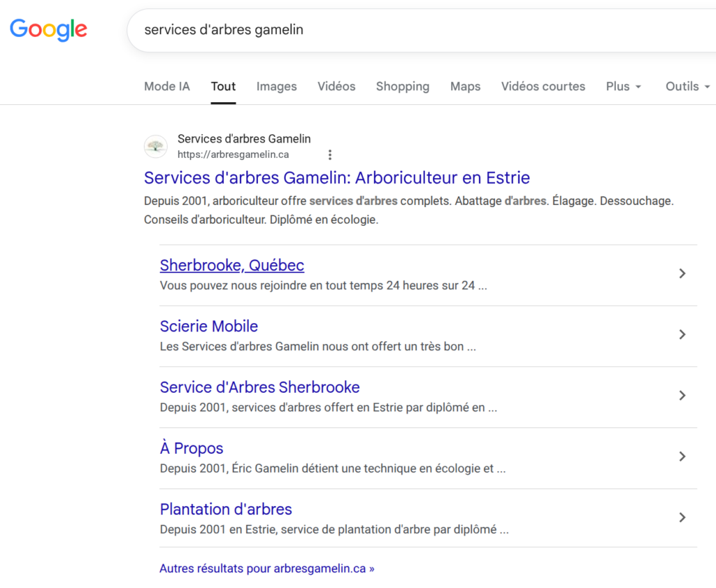Click 'Les Services d'arbres Gamelin nous ont offert' text

(x=318, y=347)
